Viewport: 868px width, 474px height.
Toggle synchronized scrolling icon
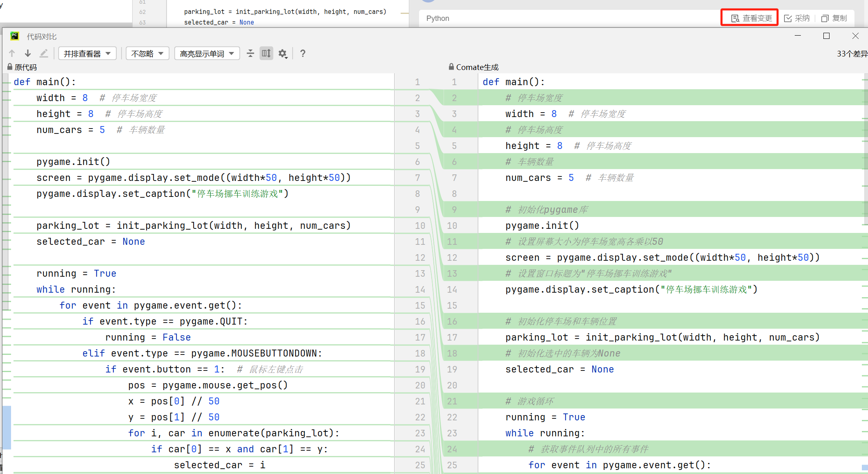[266, 53]
